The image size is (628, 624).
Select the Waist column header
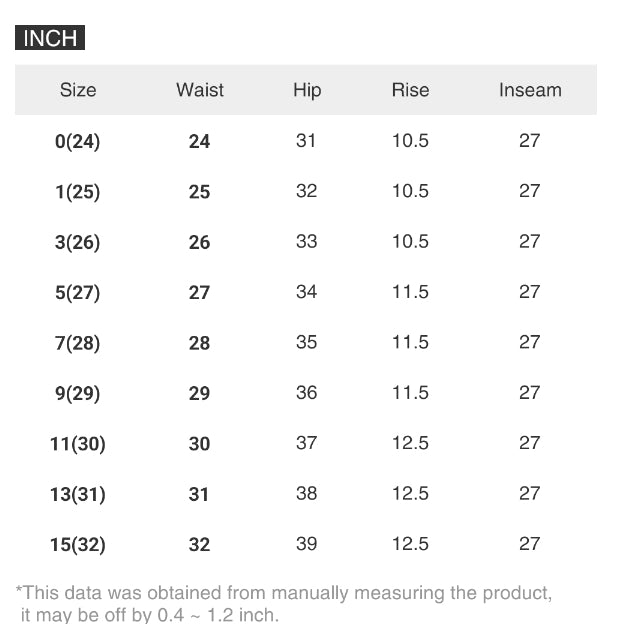200,90
